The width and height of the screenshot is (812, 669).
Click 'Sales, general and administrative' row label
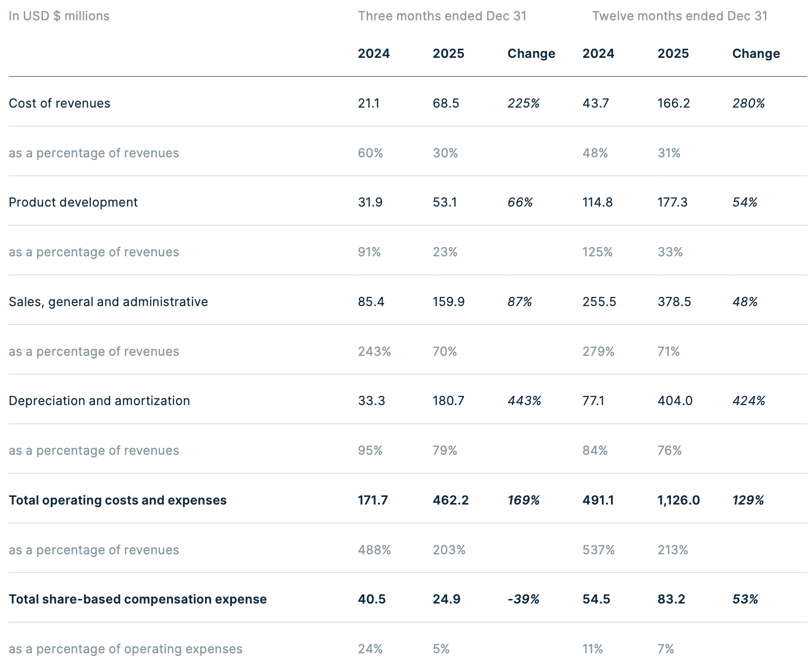click(x=108, y=302)
